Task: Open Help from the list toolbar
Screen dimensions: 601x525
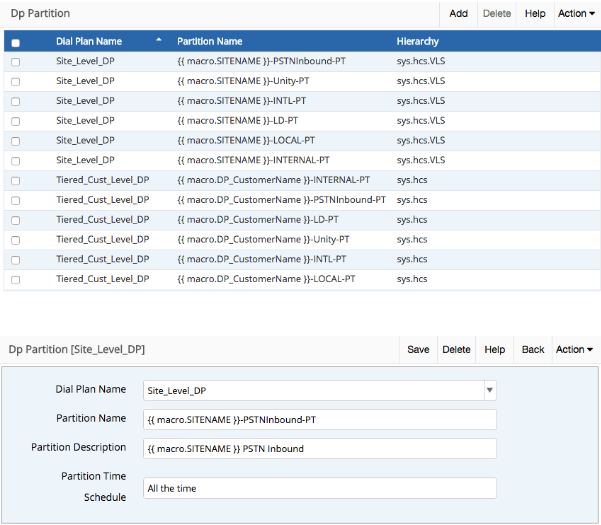Action: click(x=535, y=14)
